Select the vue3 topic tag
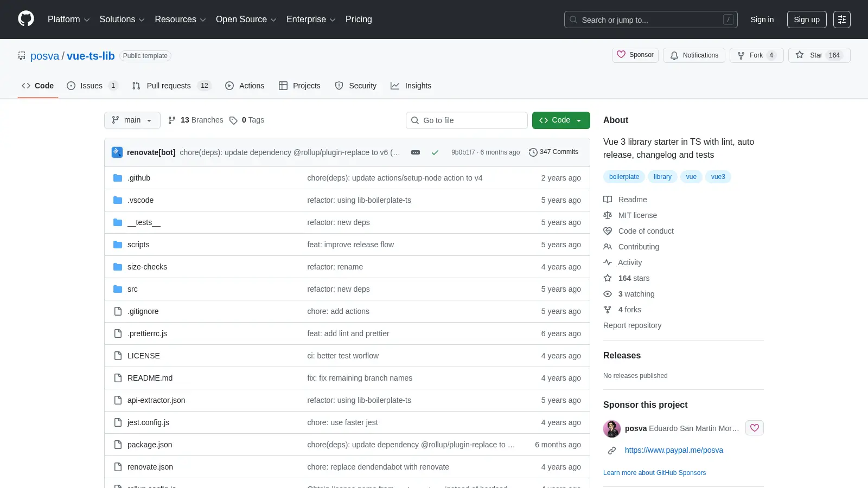This screenshot has width=868, height=488. (x=718, y=177)
